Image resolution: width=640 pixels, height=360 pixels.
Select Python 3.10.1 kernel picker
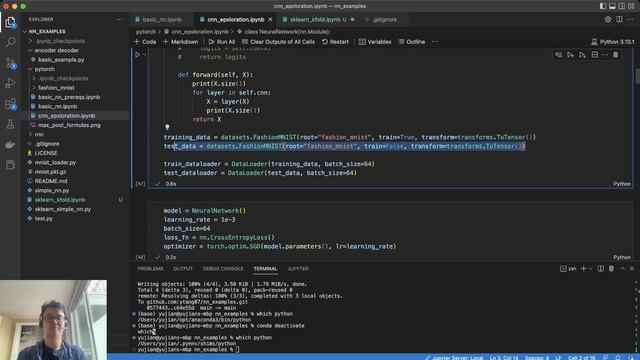[613, 42]
